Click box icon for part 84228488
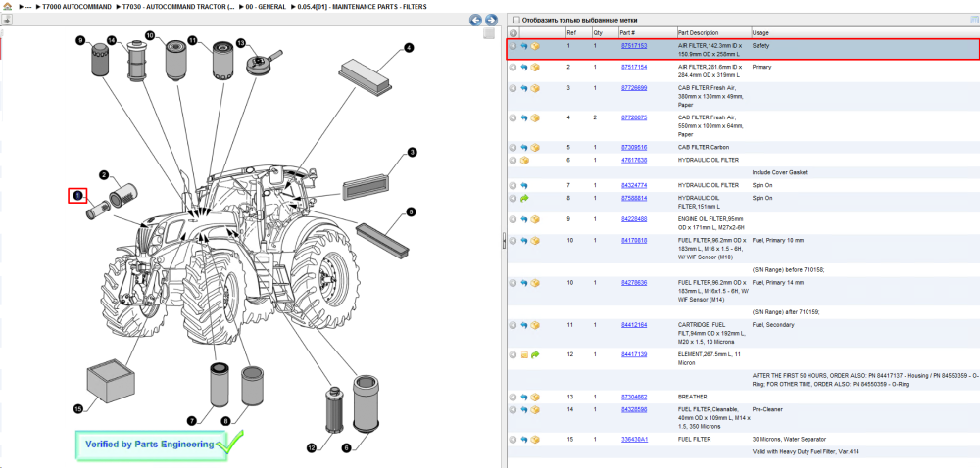Image resolution: width=980 pixels, height=468 pixels. 535,219
